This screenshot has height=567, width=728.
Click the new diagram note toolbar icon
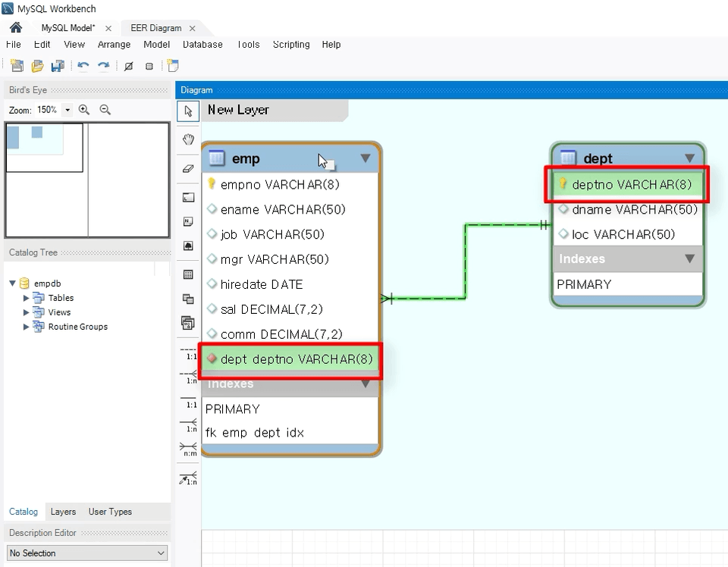[x=173, y=66]
